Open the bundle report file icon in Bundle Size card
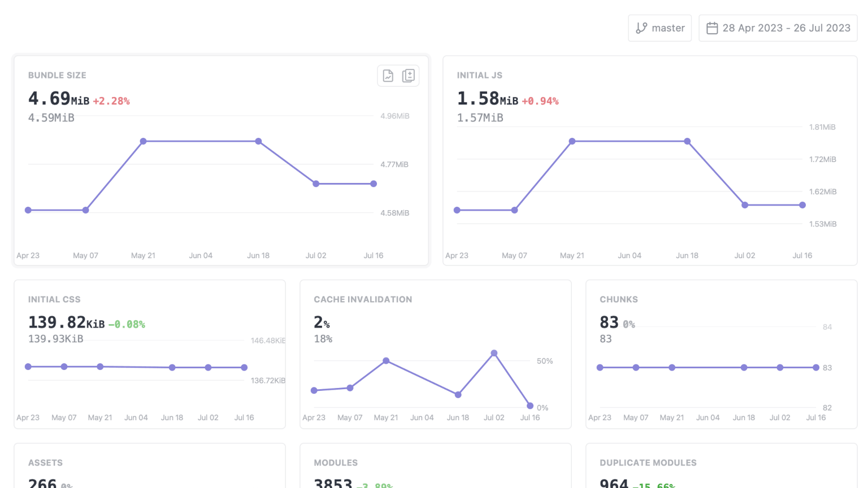868x488 pixels. click(388, 76)
